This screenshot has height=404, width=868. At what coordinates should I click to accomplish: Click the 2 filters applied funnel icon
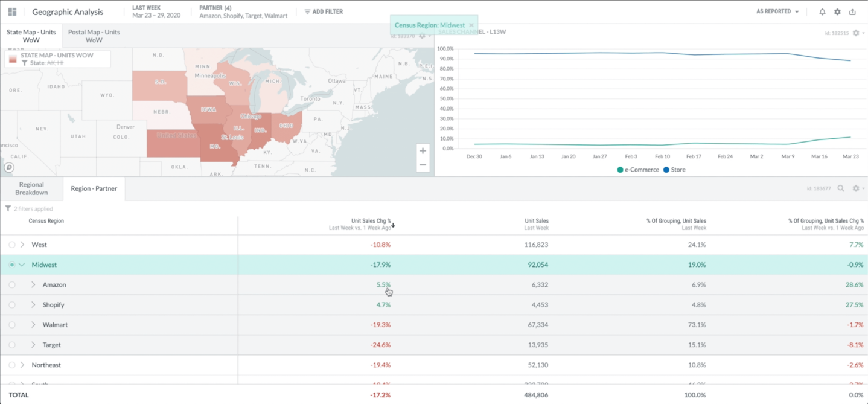click(8, 208)
